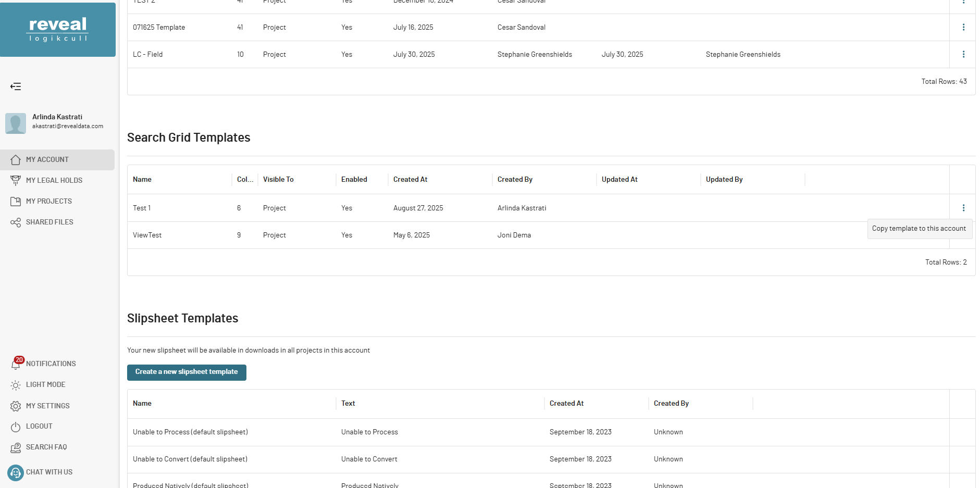This screenshot has width=980, height=488.
Task: Select the ViewTest template name
Action: (147, 235)
